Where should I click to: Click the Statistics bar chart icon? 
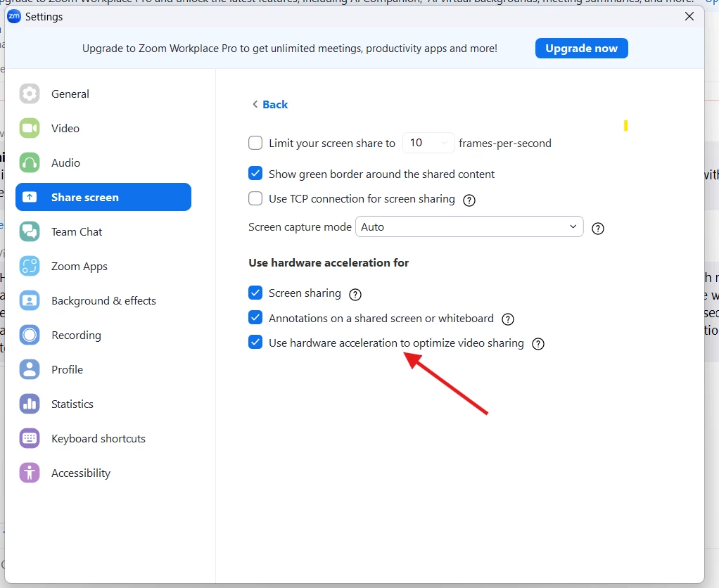click(x=30, y=404)
